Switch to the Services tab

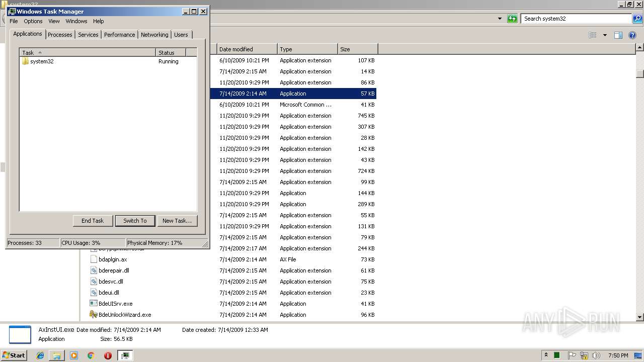[88, 35]
